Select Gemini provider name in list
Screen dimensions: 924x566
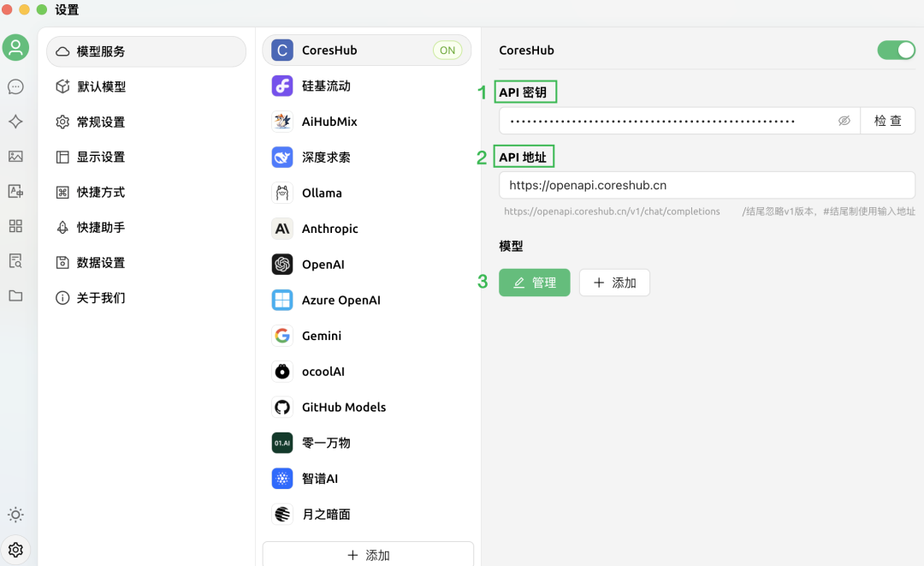[322, 336]
